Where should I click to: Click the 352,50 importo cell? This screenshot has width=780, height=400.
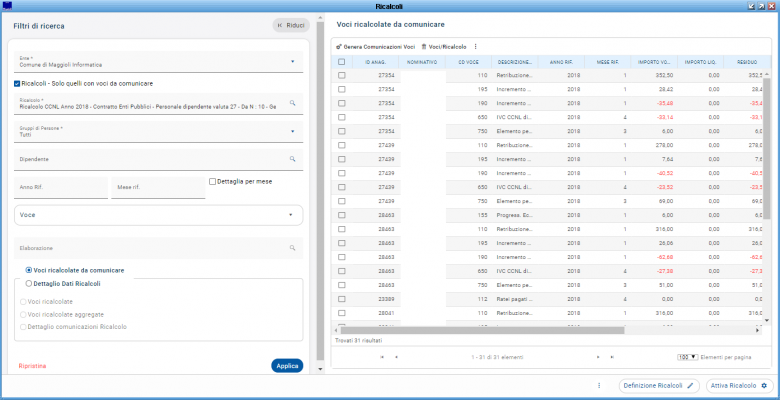[x=654, y=76]
